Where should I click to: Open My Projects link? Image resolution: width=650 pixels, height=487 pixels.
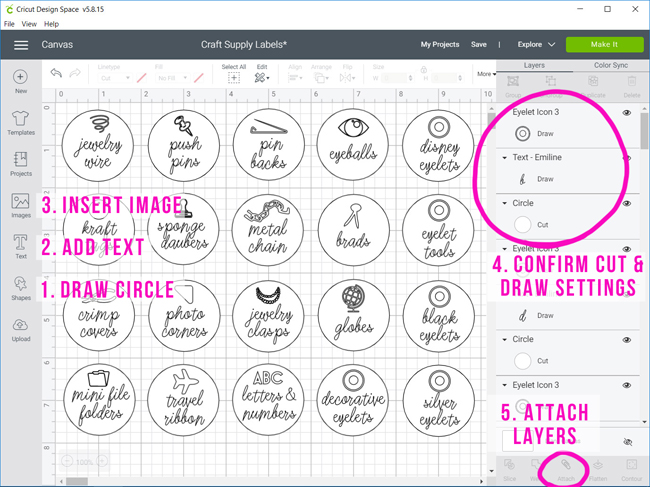pyautogui.click(x=440, y=44)
